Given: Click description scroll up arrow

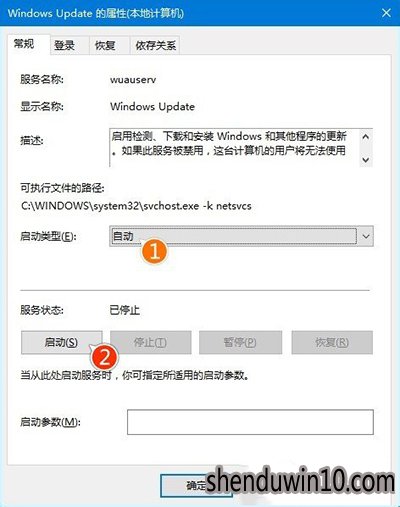Looking at the screenshot, I should point(365,137).
